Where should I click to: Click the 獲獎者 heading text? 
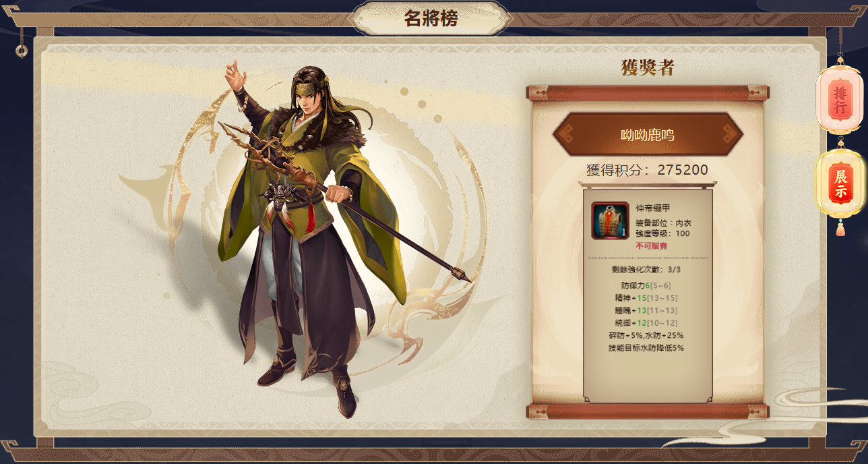pos(648,67)
